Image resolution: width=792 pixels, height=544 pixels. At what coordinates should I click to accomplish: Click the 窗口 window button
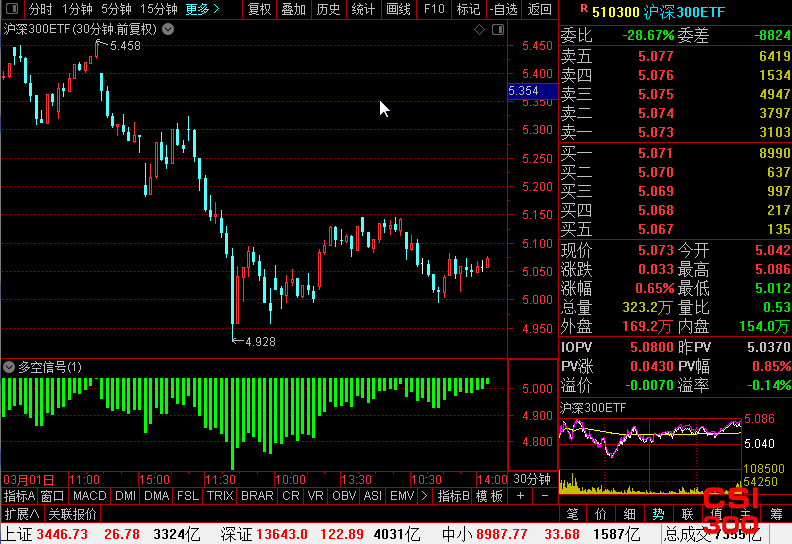(x=52, y=496)
